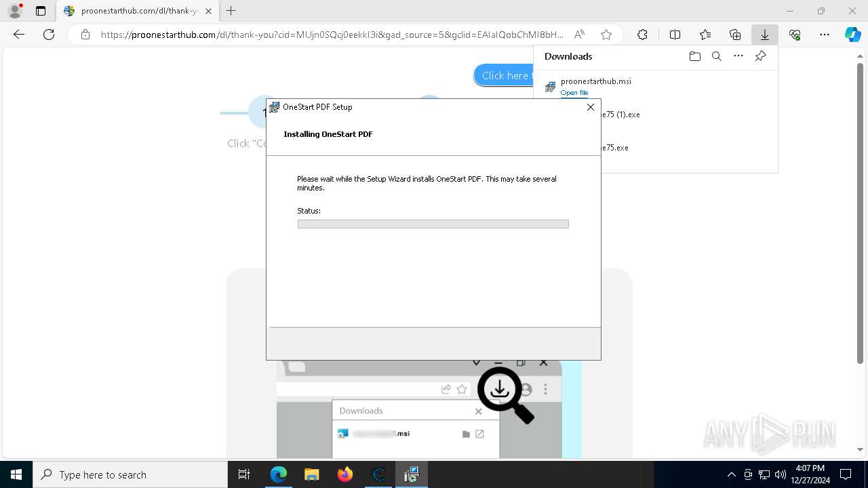
Task: Open more options in Downloads panel
Action: tap(738, 56)
